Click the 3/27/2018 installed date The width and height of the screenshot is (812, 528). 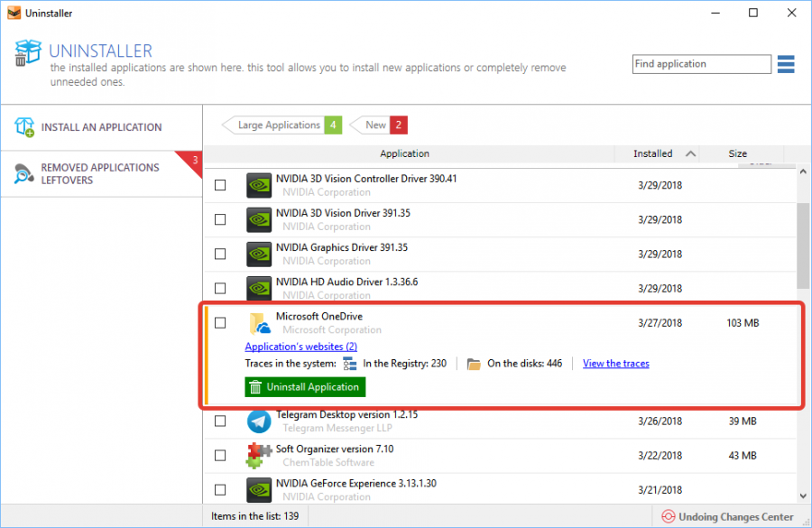[660, 323]
